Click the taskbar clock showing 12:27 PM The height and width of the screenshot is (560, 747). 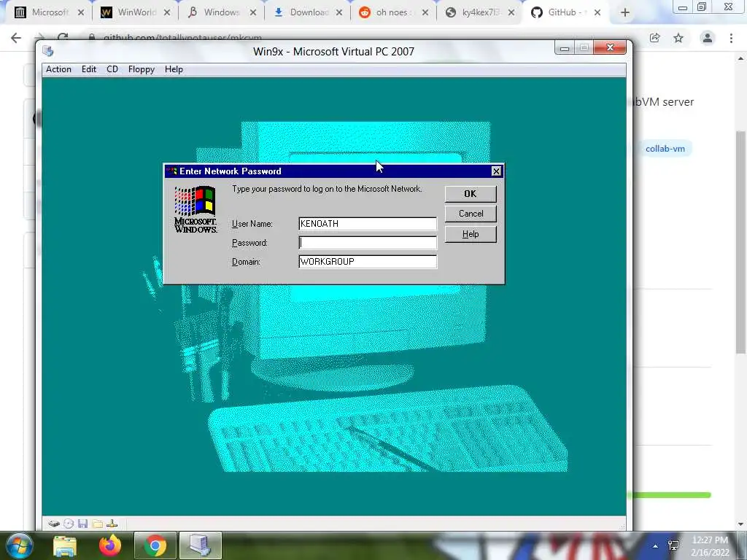[x=710, y=546]
